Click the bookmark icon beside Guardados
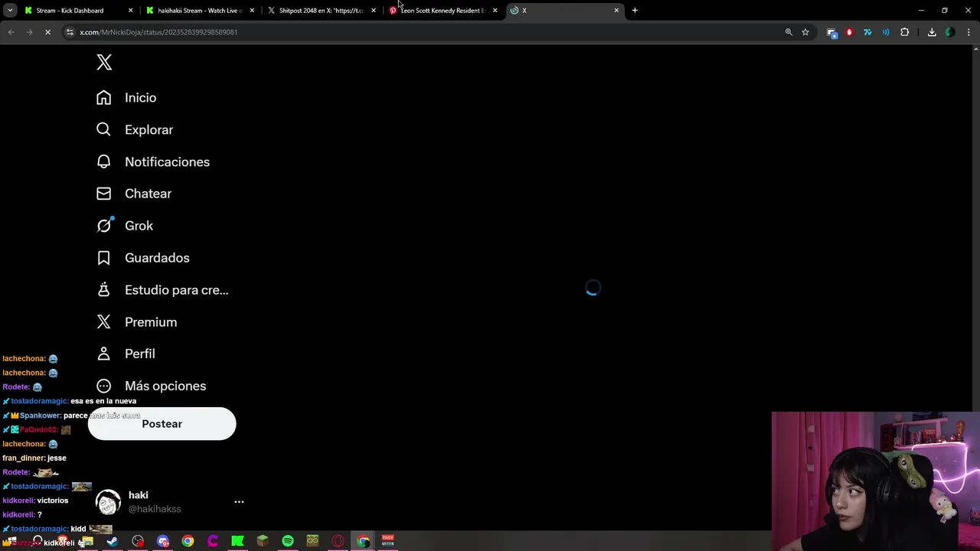This screenshot has height=551, width=980. click(x=103, y=258)
